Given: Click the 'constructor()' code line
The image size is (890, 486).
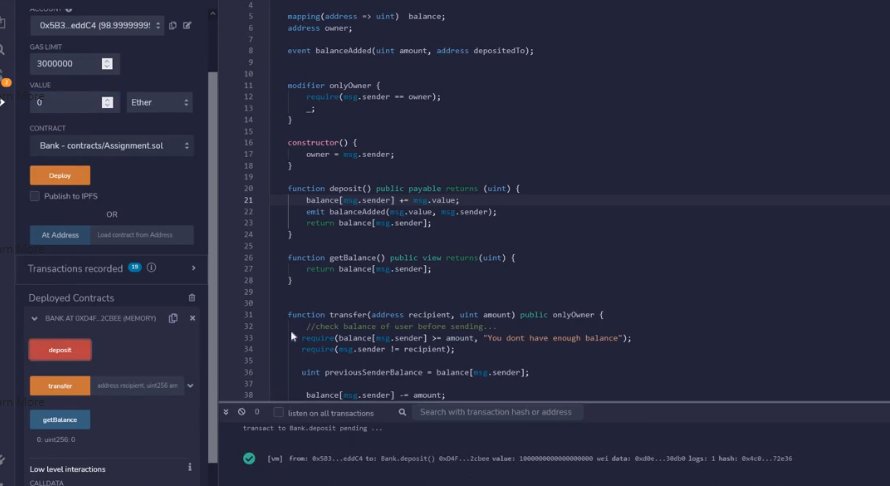Looking at the screenshot, I should pos(322,143).
